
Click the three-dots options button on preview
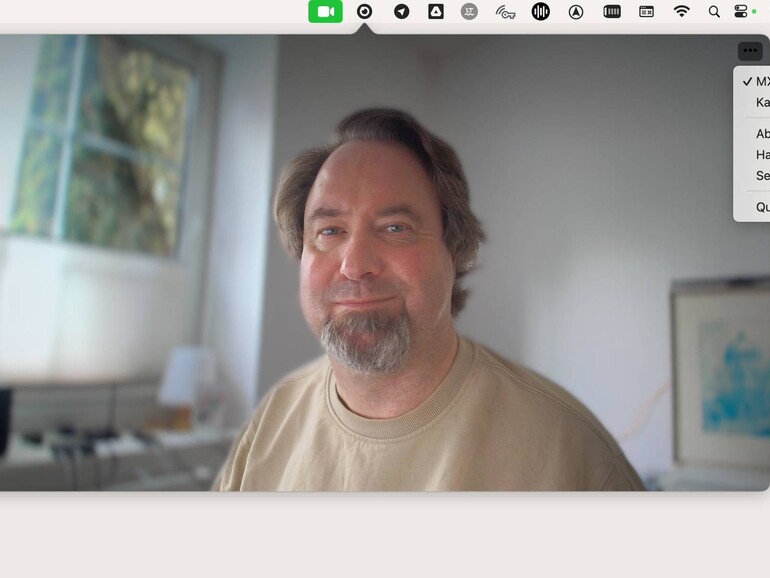[x=750, y=51]
